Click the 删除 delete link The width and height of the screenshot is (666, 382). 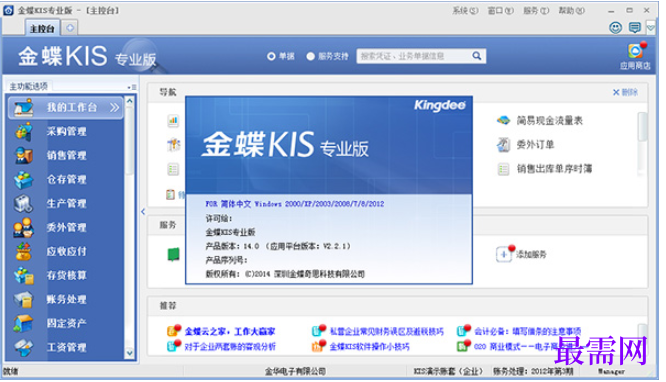[x=625, y=92]
